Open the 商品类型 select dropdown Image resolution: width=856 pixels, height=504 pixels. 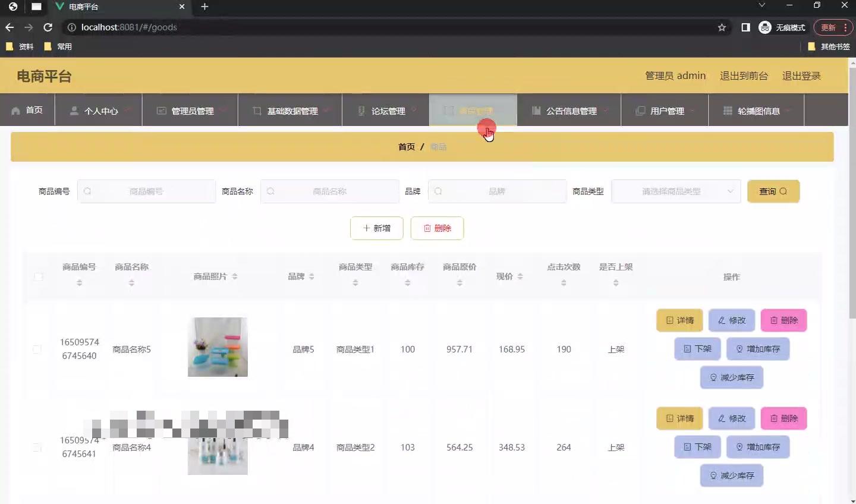point(676,191)
